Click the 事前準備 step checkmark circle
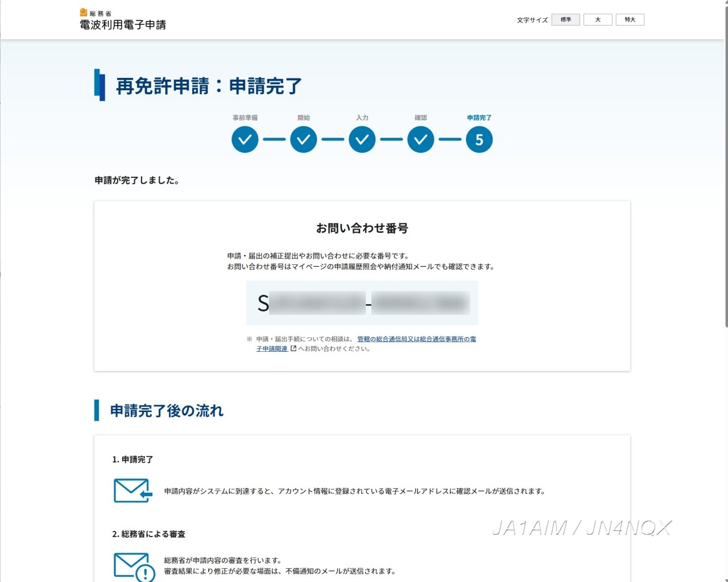The image size is (728, 582). [x=245, y=140]
